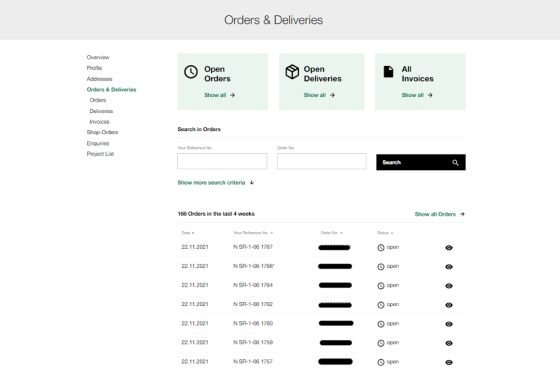Show all open deliveries link
The image size is (560, 373).
(x=319, y=95)
